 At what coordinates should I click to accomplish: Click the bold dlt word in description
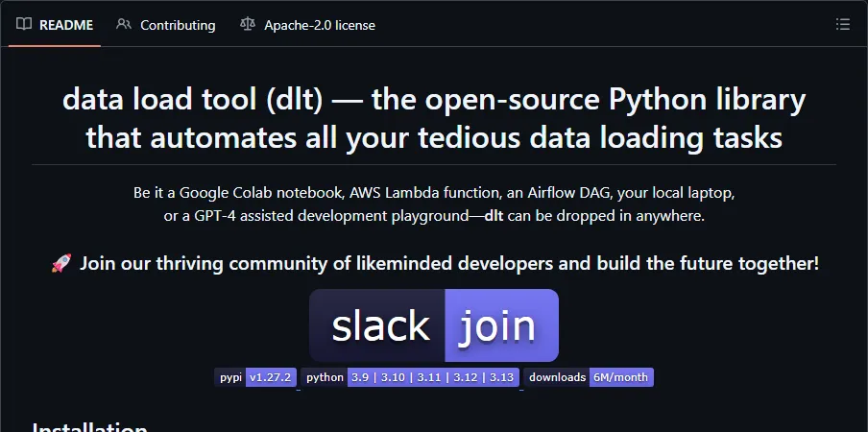[x=494, y=216]
